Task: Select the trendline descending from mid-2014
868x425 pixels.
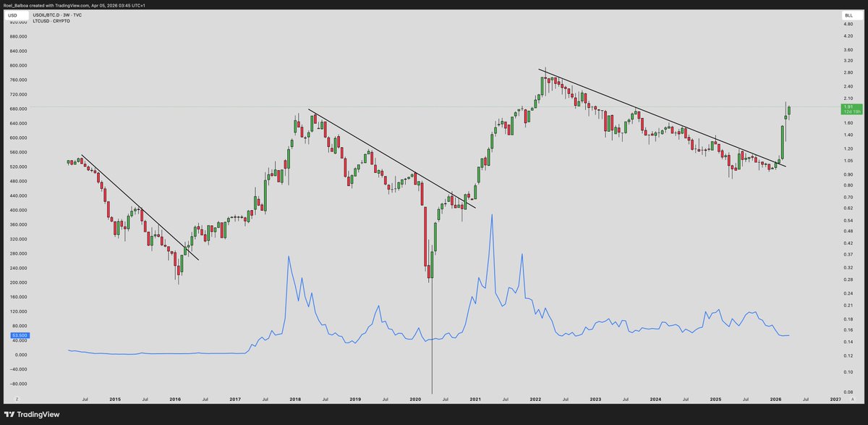Action: (x=140, y=208)
